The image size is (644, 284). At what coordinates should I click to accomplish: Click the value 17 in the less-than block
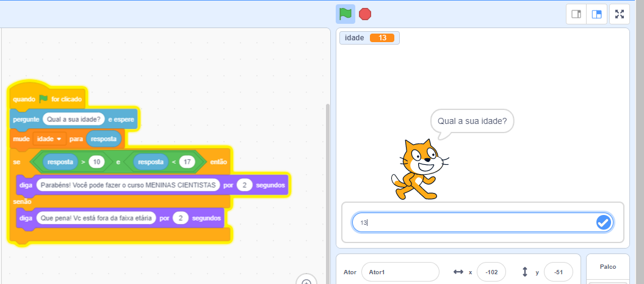[x=187, y=162]
